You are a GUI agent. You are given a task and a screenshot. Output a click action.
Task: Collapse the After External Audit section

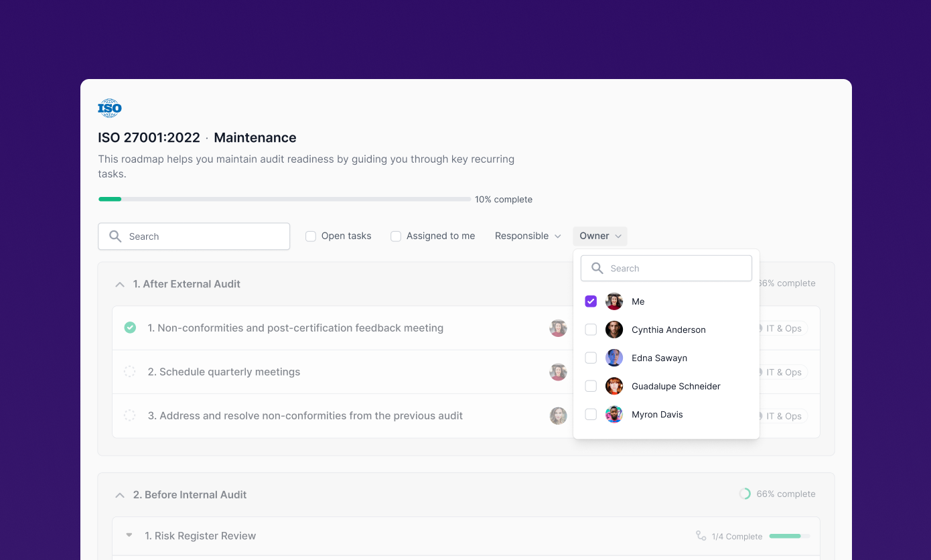[x=120, y=284]
